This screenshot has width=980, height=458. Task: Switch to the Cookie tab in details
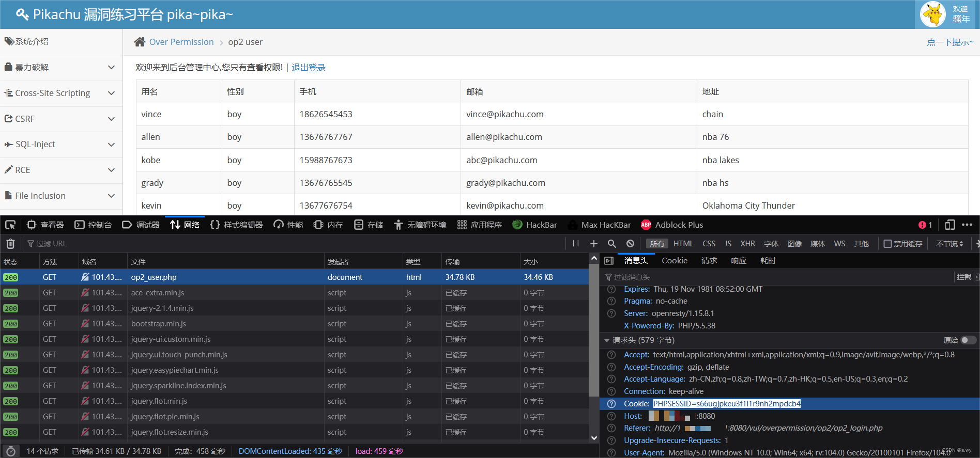tap(675, 261)
